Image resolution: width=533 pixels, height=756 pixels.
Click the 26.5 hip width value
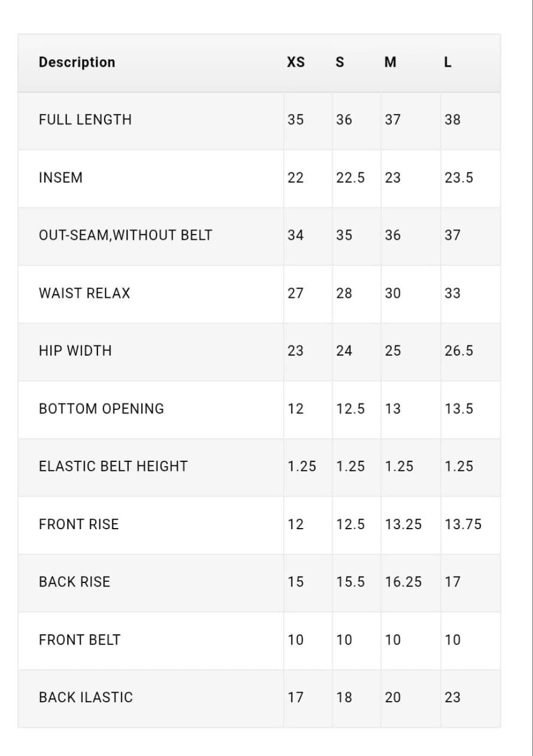tap(459, 351)
